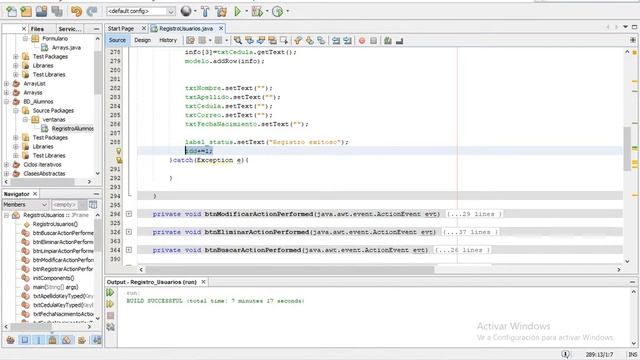640x360 pixels.
Task: Click the Open Project toolbar icon
Action: point(41,11)
